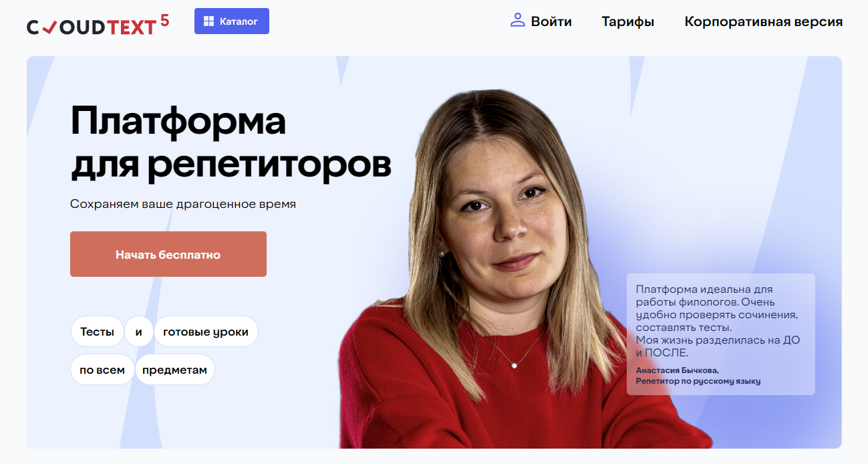
Task: Open the Тарифы menu item
Action: [x=628, y=22]
